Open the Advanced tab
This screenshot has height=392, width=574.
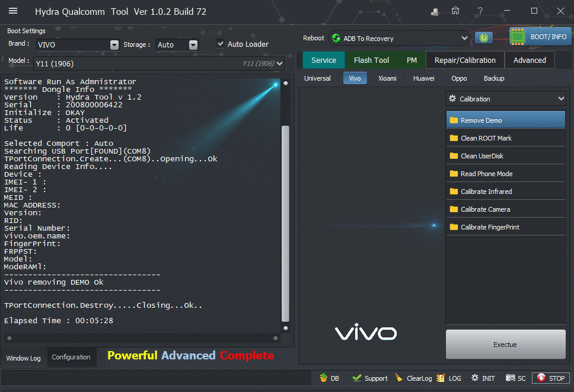[x=530, y=60]
